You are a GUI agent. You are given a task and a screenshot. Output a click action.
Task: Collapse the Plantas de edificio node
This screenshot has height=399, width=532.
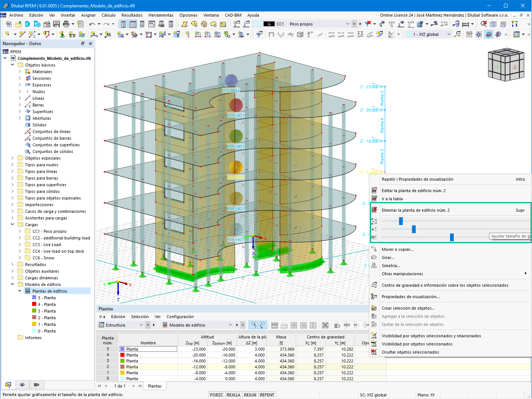pyautogui.click(x=20, y=291)
